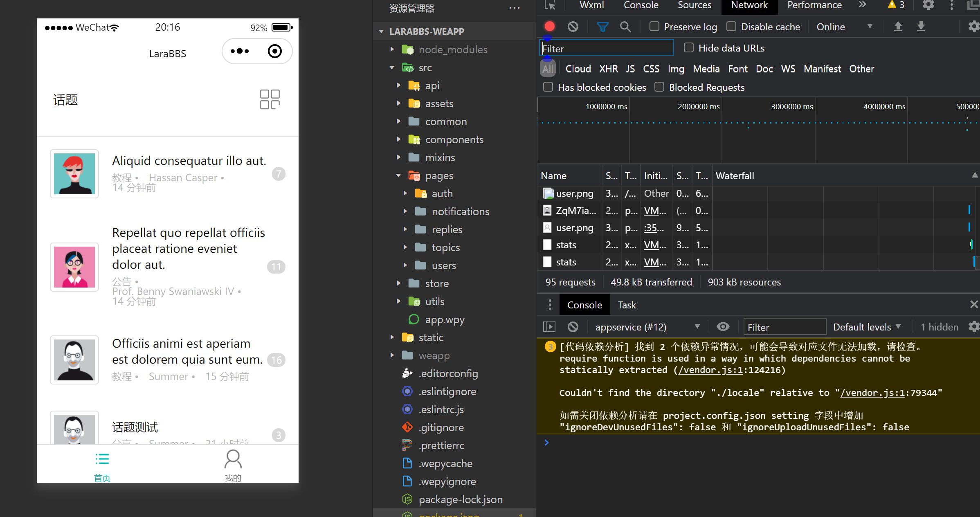Screen dimensions: 980x517
Task: Enable Preserve log checkbox
Action: (654, 27)
